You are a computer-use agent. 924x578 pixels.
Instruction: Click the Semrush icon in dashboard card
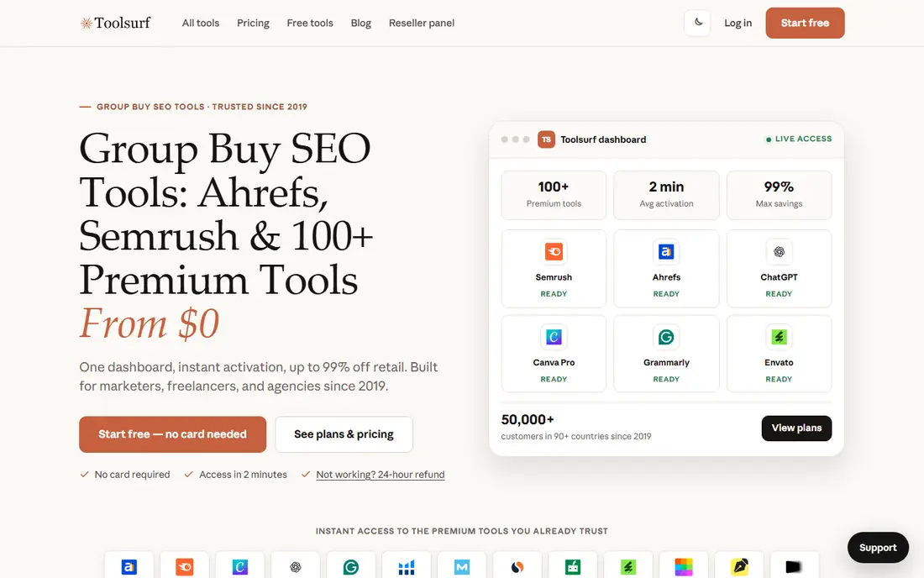(554, 251)
